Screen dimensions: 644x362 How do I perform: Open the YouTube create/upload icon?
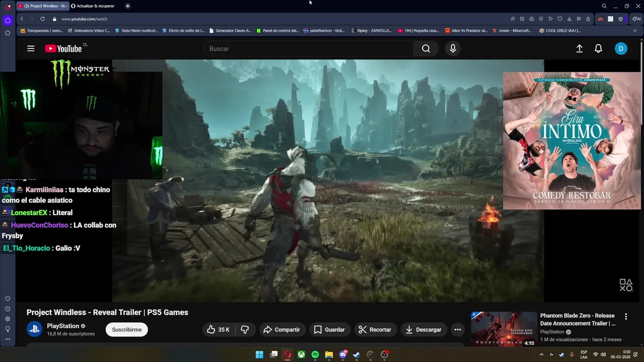click(579, 49)
